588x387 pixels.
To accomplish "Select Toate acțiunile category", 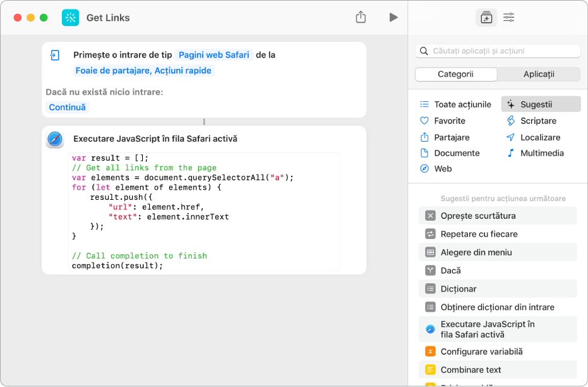I will pos(455,104).
